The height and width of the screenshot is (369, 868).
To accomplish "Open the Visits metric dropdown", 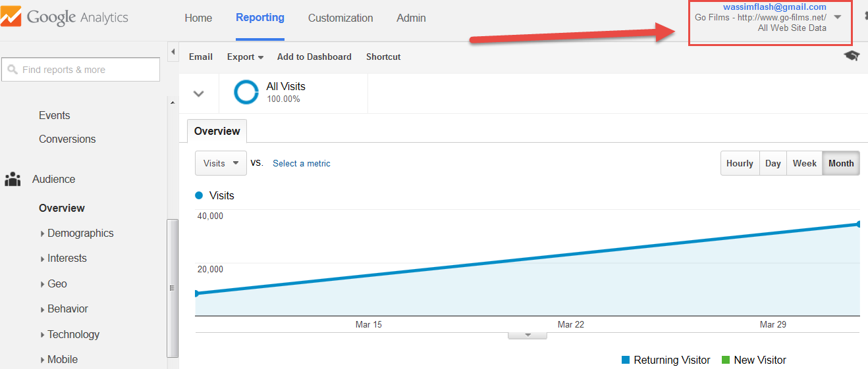I will click(x=221, y=163).
